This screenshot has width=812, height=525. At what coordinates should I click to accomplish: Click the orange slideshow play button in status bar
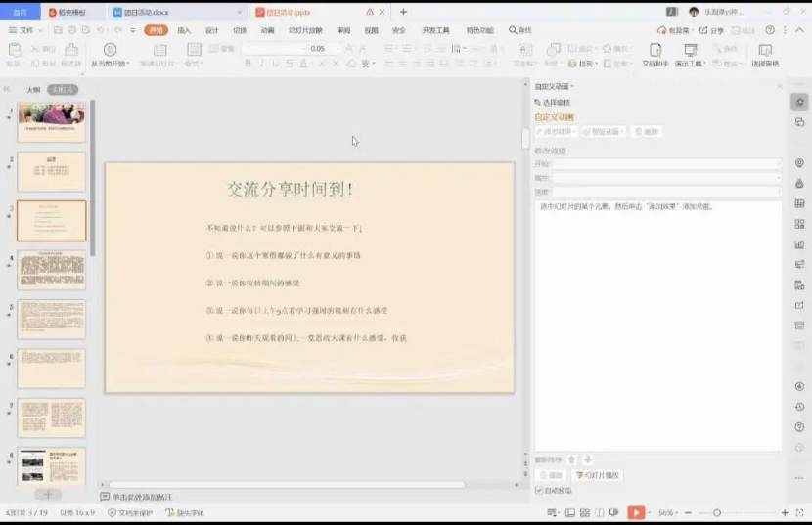pos(636,512)
